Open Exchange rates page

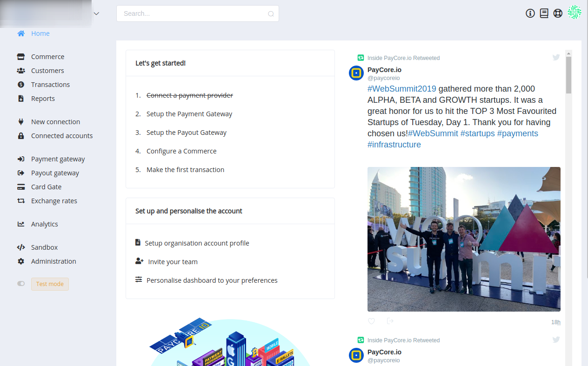coord(54,201)
